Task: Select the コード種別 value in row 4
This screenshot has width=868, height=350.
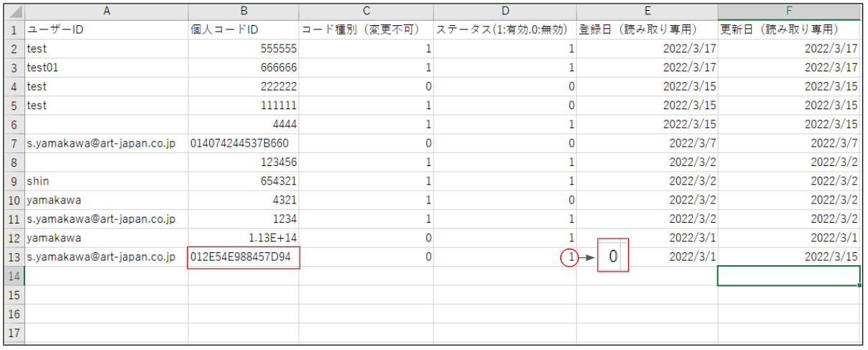Action: (366, 86)
